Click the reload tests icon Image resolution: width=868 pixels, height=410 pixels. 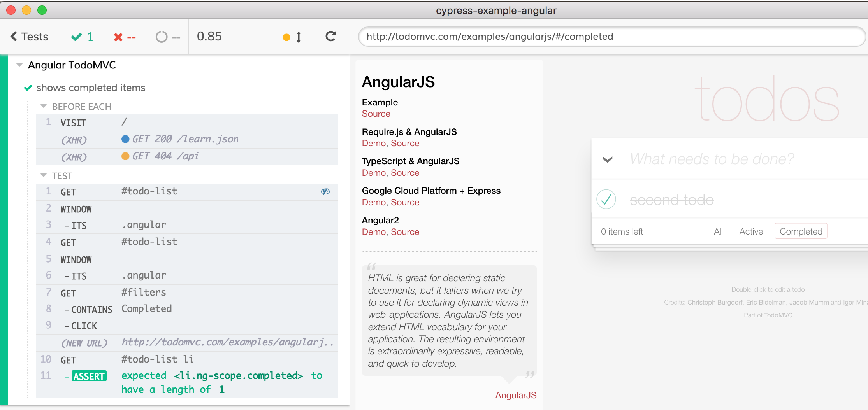(x=330, y=36)
